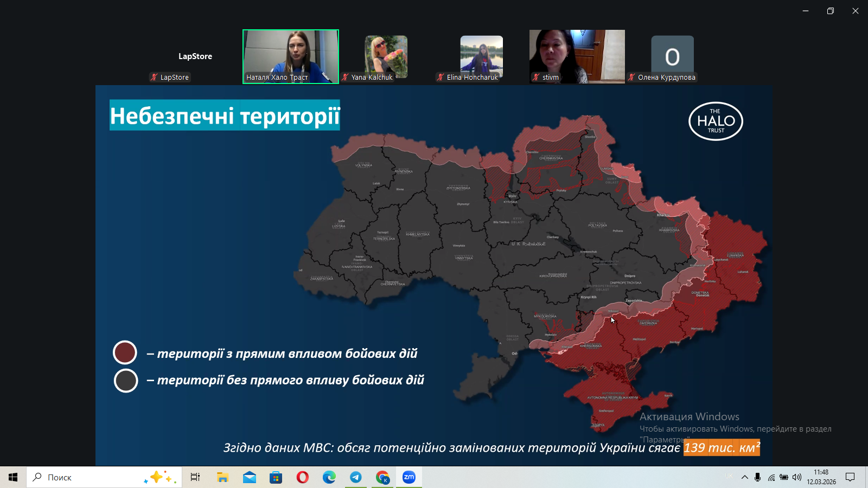Viewport: 868px width, 488px height.
Task: Click the Microsoft Edge taskbar icon
Action: pos(329,477)
